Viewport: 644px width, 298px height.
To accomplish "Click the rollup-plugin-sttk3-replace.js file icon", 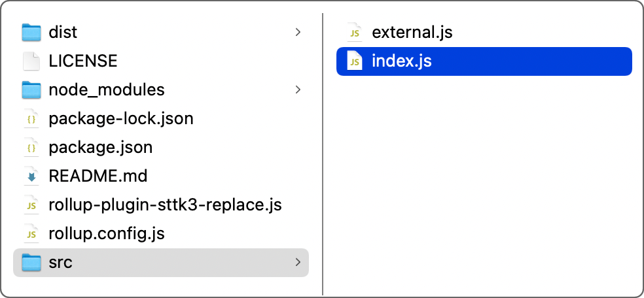I will (31, 205).
